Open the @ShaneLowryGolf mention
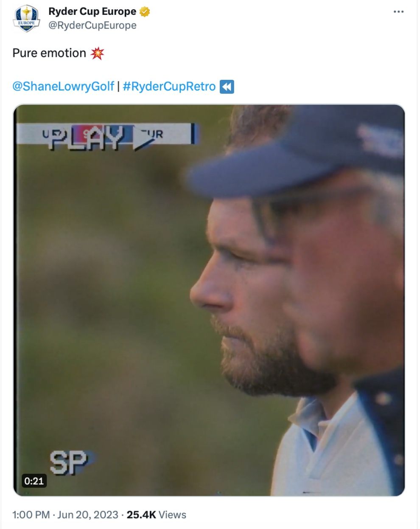The height and width of the screenshot is (529, 420). click(x=63, y=87)
